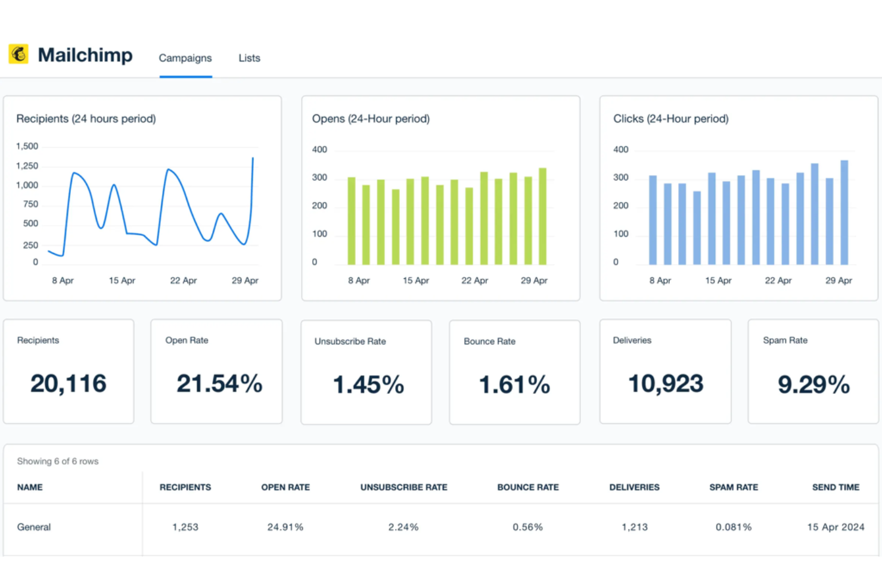Click the Spam Rate value 9.29%
The height and width of the screenshot is (588, 882).
pos(813,385)
